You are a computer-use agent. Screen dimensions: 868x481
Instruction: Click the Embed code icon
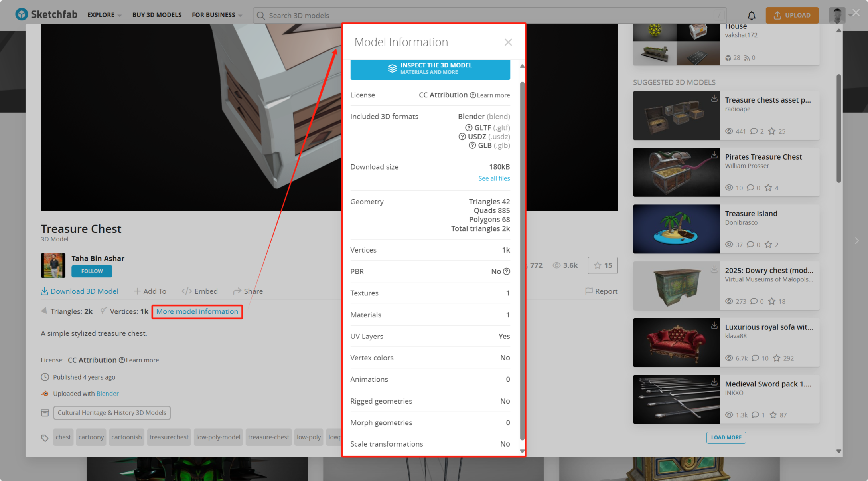(x=186, y=291)
